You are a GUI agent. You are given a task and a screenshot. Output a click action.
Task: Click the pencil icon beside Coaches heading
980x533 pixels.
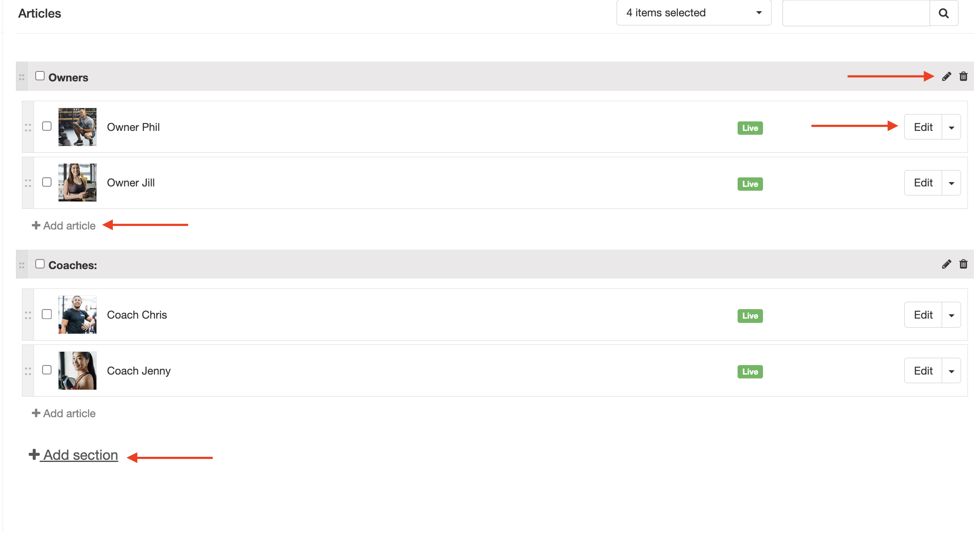click(946, 264)
